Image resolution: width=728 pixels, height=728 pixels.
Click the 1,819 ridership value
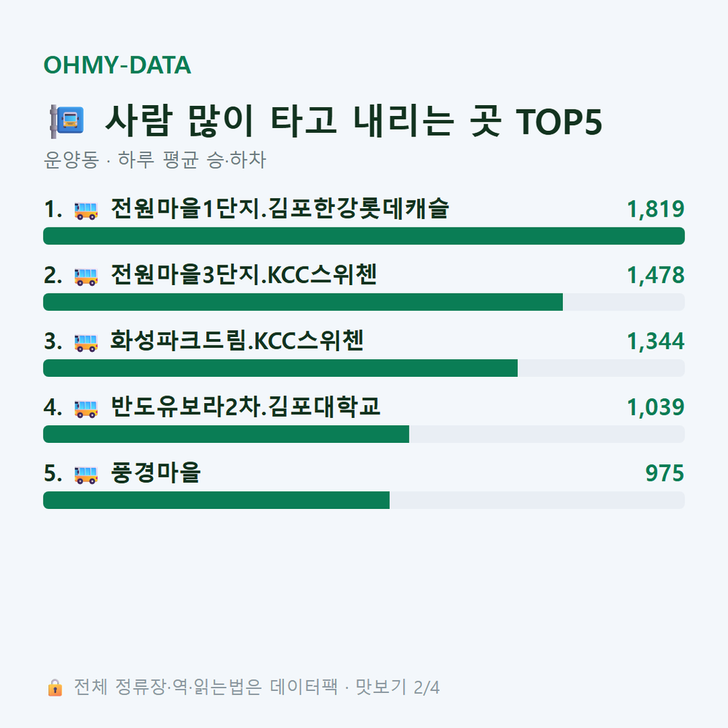coord(655,209)
